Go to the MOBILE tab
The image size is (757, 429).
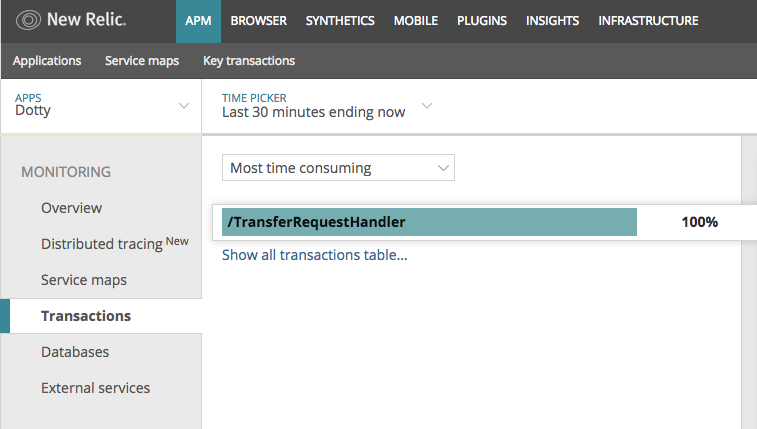pyautogui.click(x=416, y=21)
